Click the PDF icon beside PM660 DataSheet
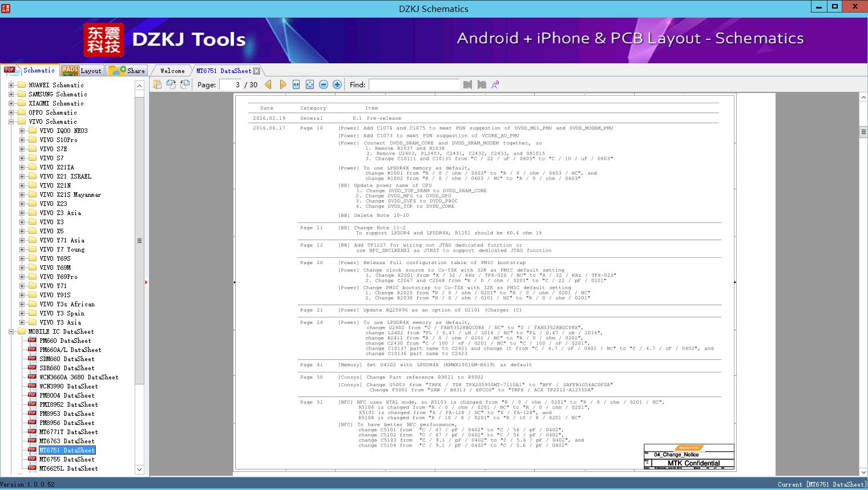The height and width of the screenshot is (490, 868). click(x=33, y=341)
